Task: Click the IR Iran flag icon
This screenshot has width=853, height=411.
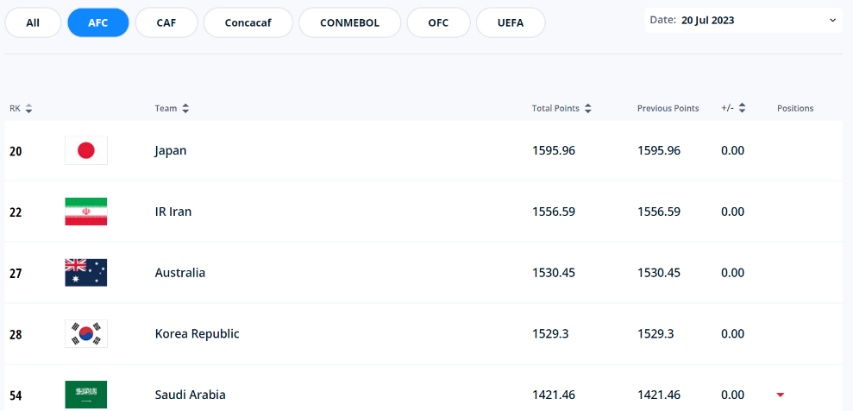Action: click(86, 211)
